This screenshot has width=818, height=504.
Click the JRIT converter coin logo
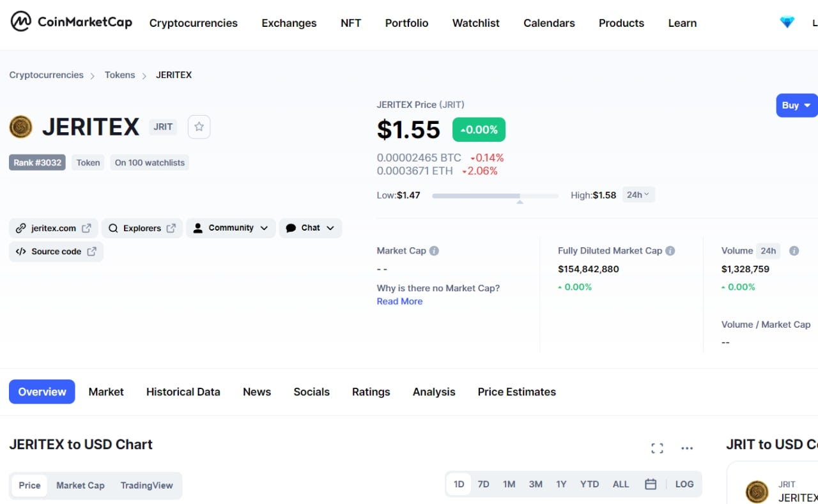[x=757, y=491]
